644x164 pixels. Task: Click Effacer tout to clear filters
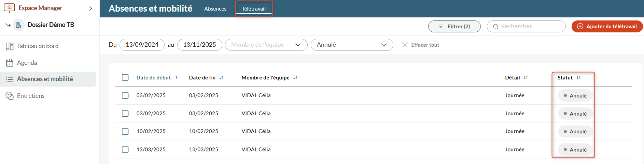[x=421, y=45]
